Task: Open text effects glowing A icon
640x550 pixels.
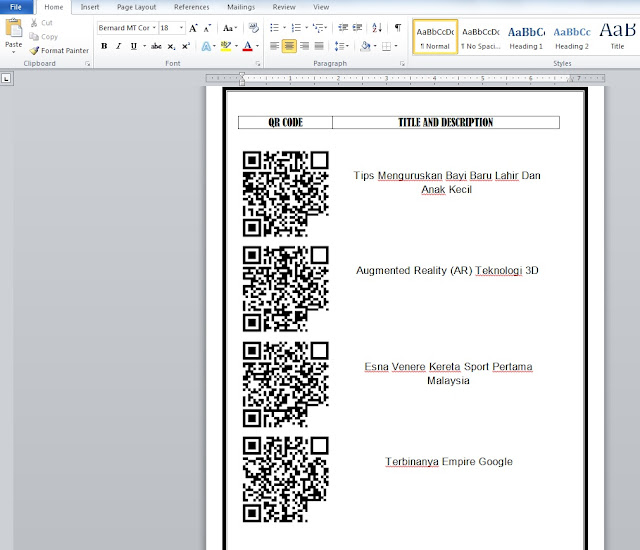Action: 206,46
